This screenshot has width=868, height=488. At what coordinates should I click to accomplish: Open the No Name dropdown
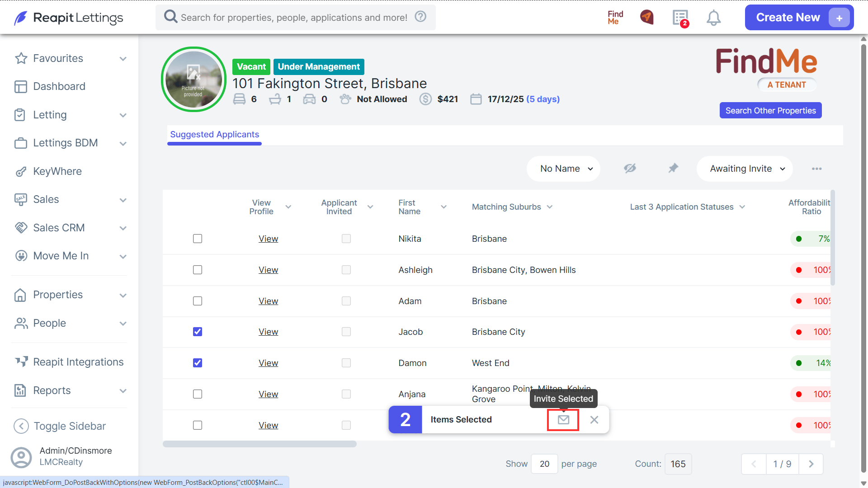tap(563, 169)
